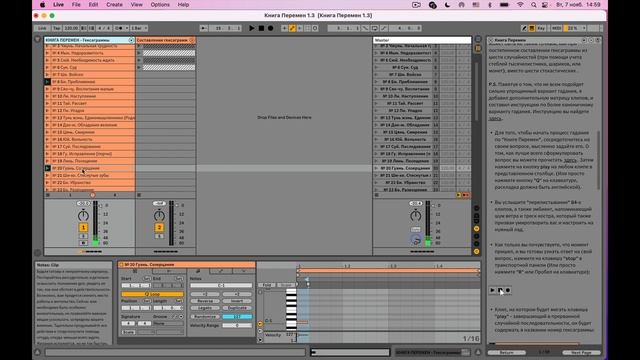This screenshot has height=360, width=640.
Task: Click the Help View vertical scrollbar
Action: click(599, 160)
